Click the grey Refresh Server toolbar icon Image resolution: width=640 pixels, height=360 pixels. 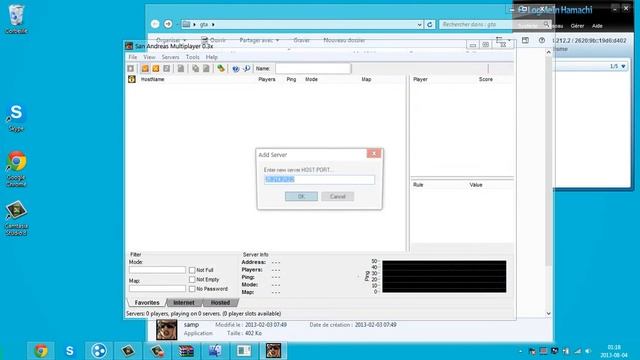(167, 69)
